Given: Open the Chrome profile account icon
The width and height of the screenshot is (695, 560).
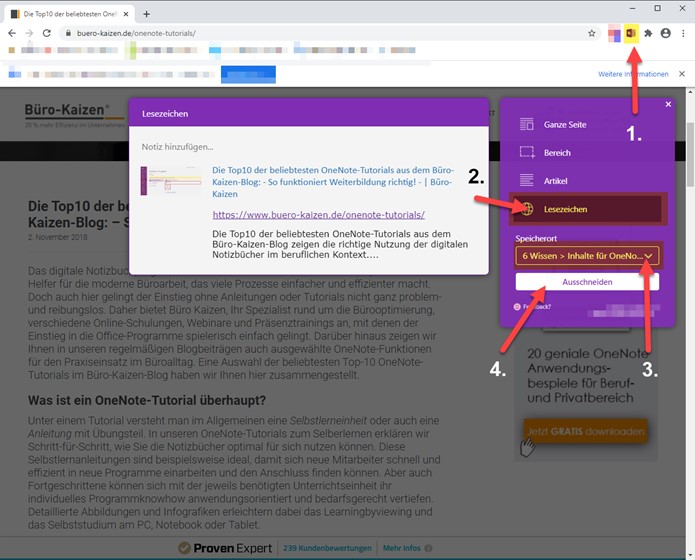Looking at the screenshot, I should pos(665,33).
